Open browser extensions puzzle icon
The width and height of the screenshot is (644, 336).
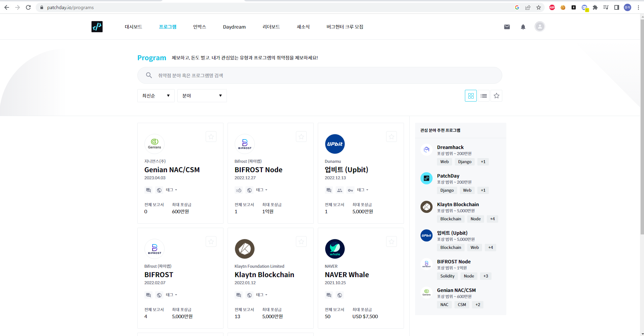(595, 7)
